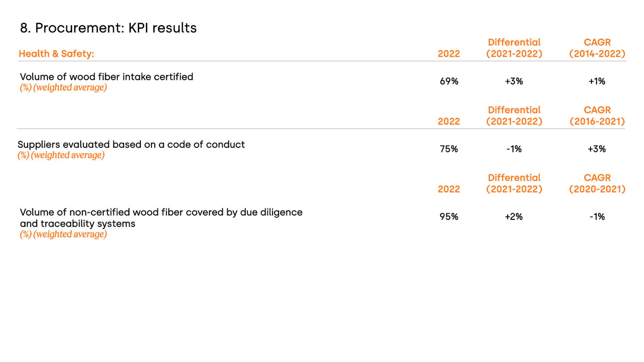This screenshot has height=362, width=644.
Task: Click the 'CAGR (2016-2021)' column header
Action: (597, 116)
